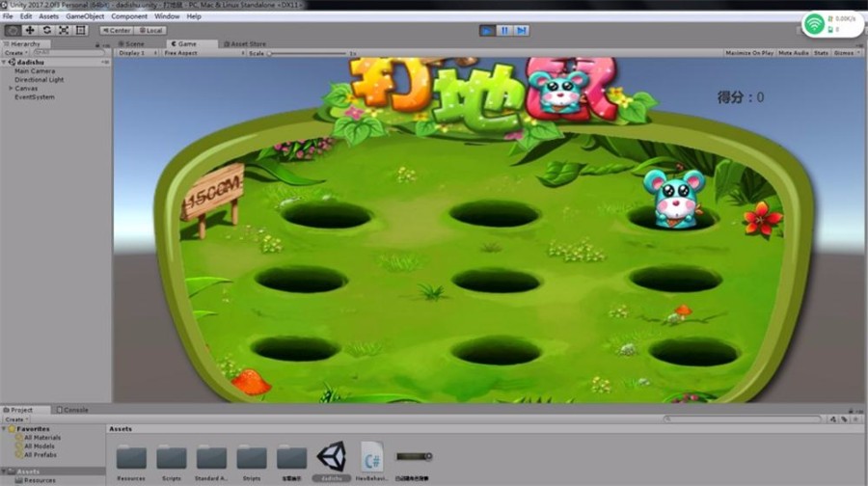Select EventSystem in Hierarchy
This screenshot has width=868, height=486.
pyautogui.click(x=35, y=96)
